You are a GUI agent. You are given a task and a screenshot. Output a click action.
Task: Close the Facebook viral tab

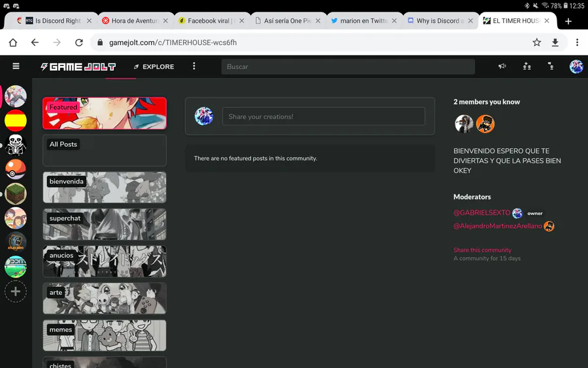pos(242,21)
